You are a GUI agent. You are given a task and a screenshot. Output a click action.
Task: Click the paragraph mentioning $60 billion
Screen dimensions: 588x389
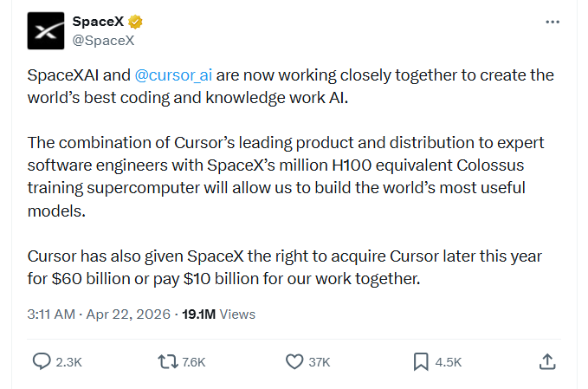click(285, 268)
